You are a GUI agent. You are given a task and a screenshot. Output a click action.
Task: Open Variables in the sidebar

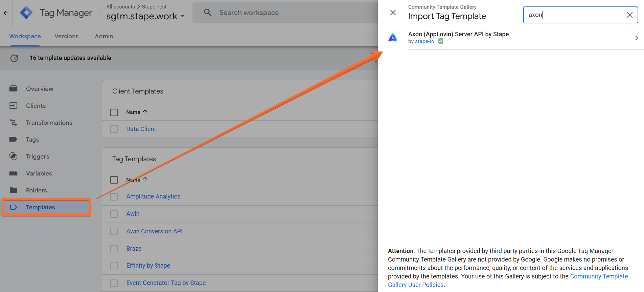pos(39,173)
